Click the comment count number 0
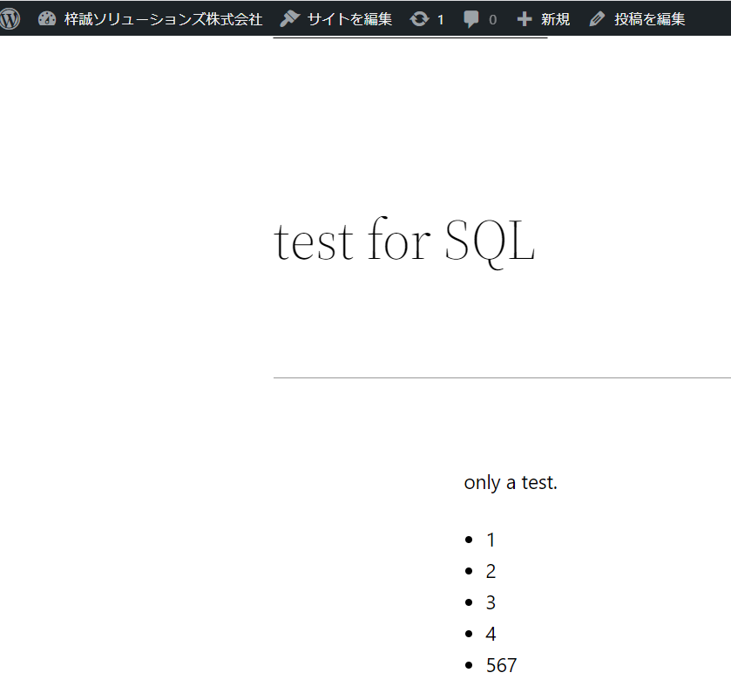Viewport: 731px width, 700px height. 492,19
